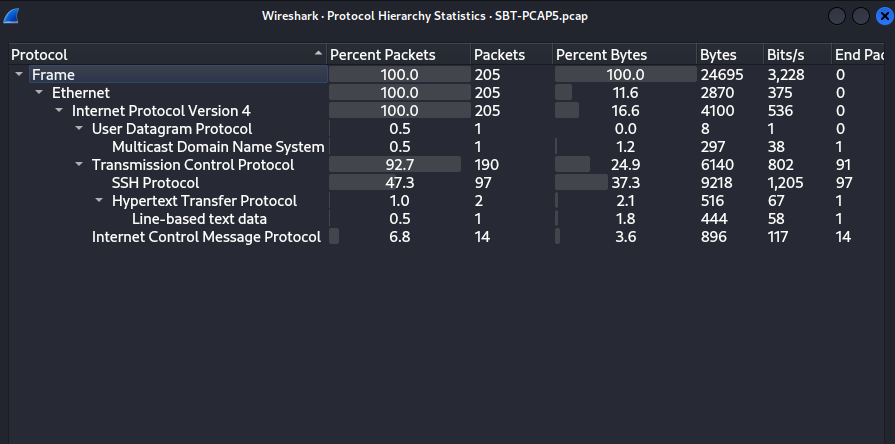Click the 11.6 percent bytes Ethernet cell

tap(626, 92)
